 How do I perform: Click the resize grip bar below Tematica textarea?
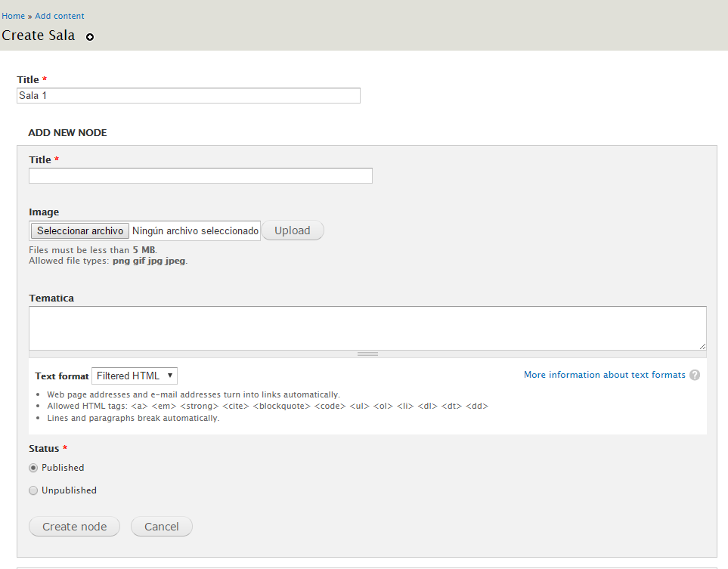pyautogui.click(x=367, y=354)
